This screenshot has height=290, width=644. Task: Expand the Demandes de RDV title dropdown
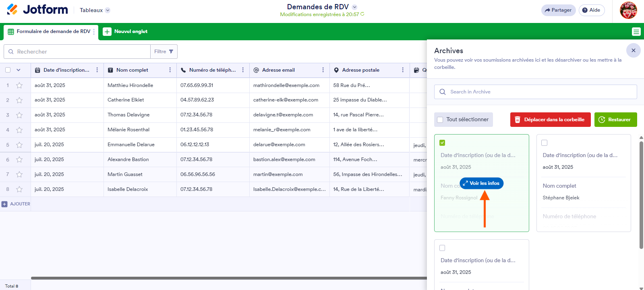354,7
